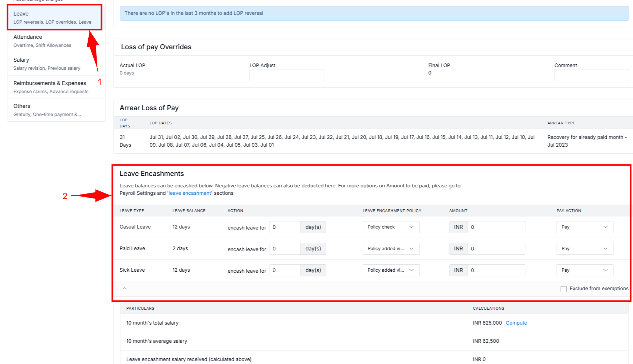Image resolution: width=633 pixels, height=364 pixels.
Task: Edit Sick Leave encash days field
Action: click(x=284, y=270)
